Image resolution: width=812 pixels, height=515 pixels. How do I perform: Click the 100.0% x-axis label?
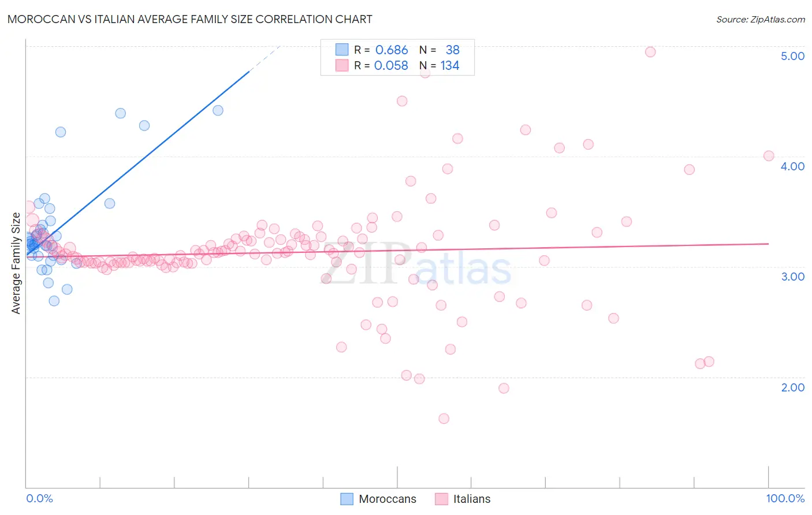(x=785, y=498)
